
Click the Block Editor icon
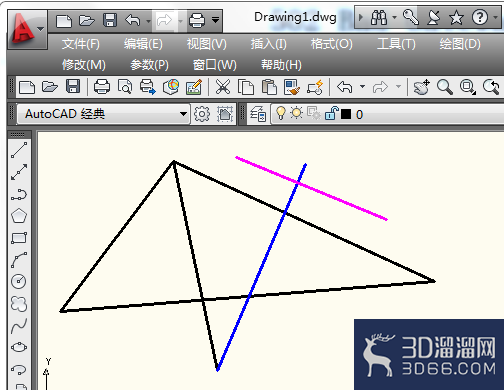(315, 87)
